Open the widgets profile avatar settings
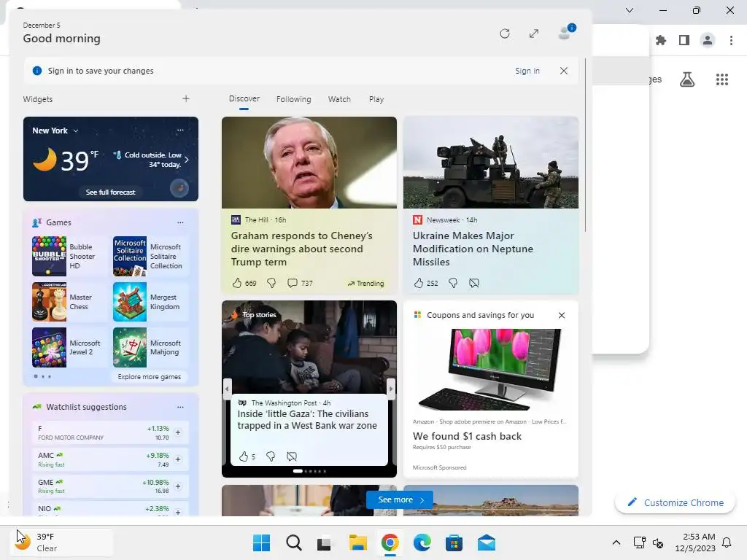This screenshot has width=747, height=560. [x=566, y=32]
